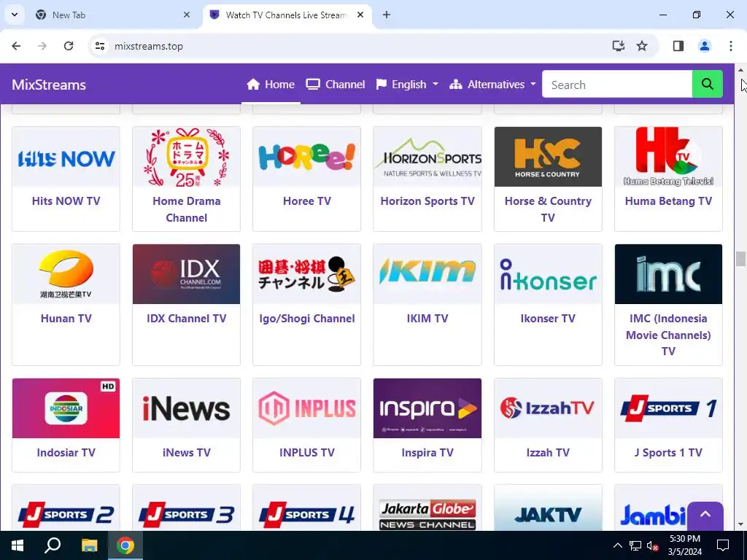Click the Jakarta Globe News Channel thumbnail
Viewport: 747px width, 560px height.
click(427, 508)
